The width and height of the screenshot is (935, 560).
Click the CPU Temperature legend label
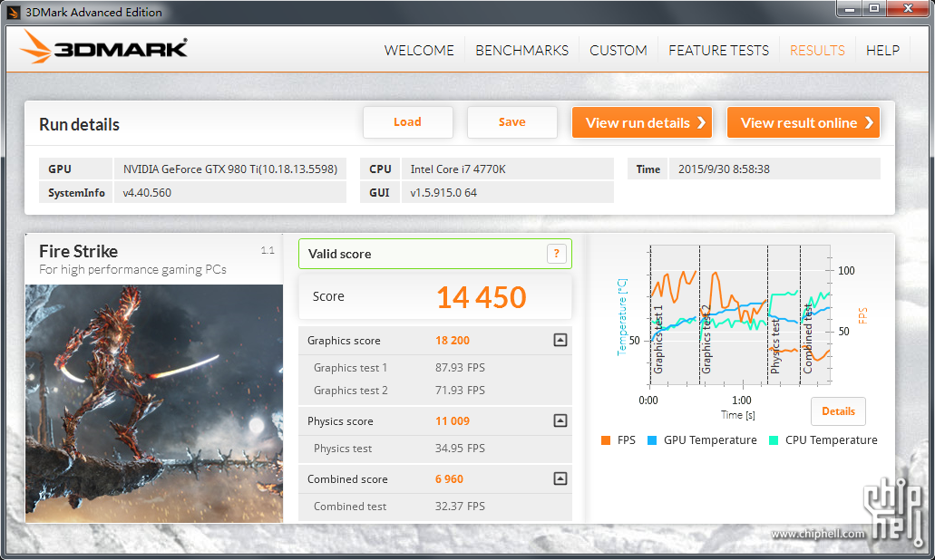(832, 440)
